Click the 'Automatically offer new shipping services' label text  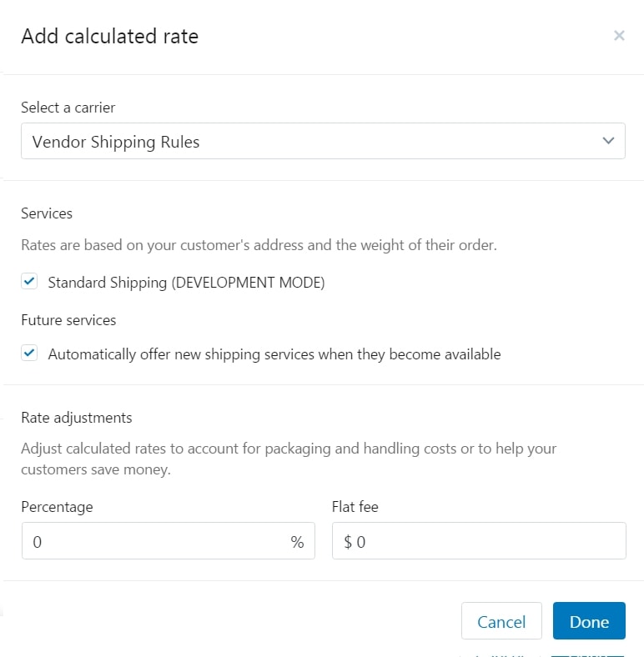pos(274,354)
